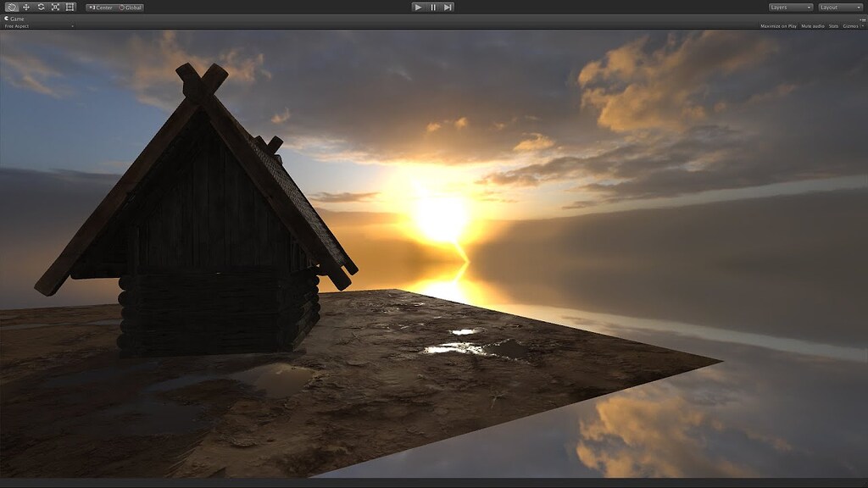Select the Scale tool
Viewport: 868px width, 488px height.
[55, 7]
